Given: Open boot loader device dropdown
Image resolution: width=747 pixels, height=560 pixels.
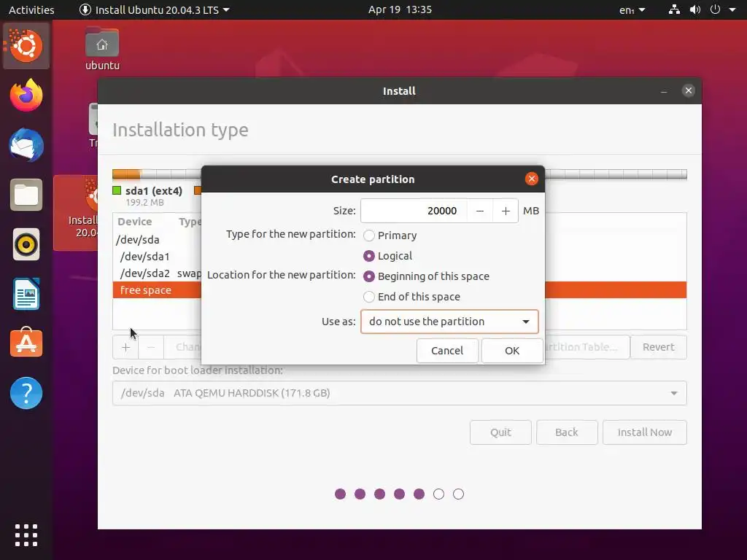Looking at the screenshot, I should pos(399,393).
